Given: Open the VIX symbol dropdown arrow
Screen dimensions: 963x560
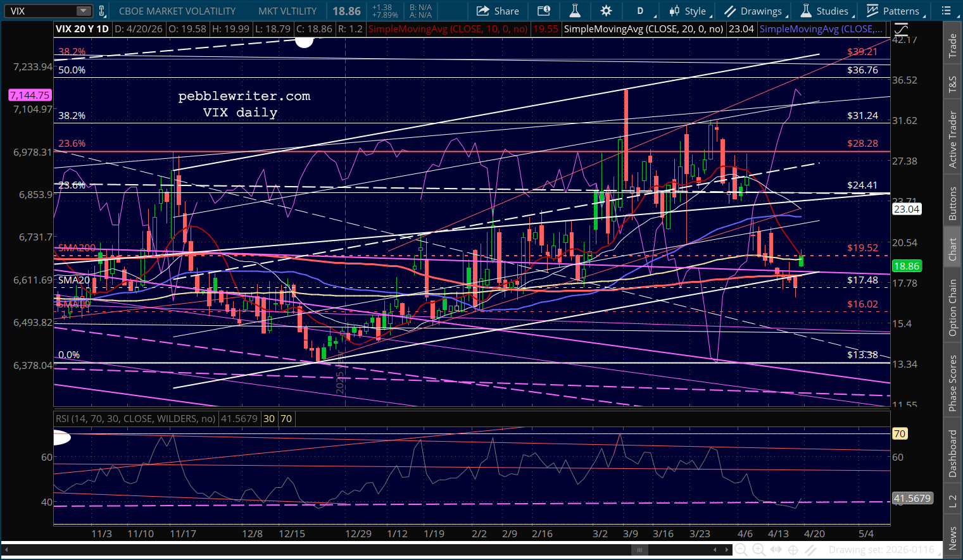Looking at the screenshot, I should tap(84, 11).
